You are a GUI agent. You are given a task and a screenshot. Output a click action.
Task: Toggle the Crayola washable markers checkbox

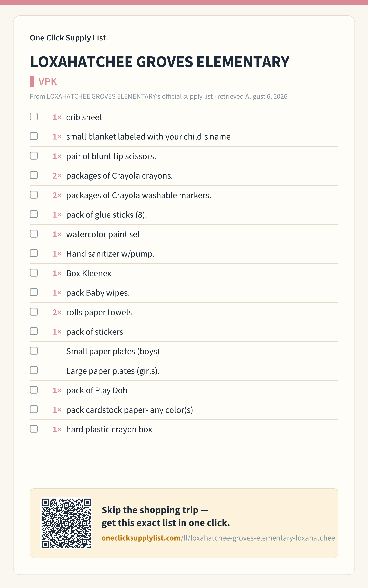[34, 195]
